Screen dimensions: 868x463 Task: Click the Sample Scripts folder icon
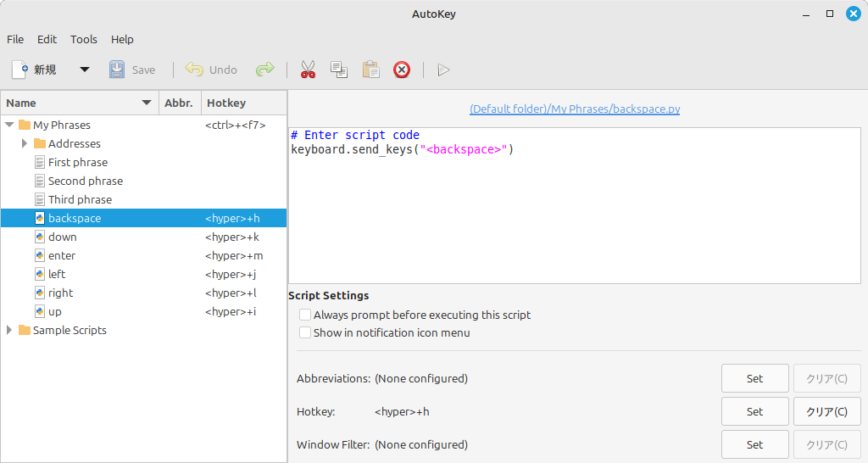[x=25, y=330]
